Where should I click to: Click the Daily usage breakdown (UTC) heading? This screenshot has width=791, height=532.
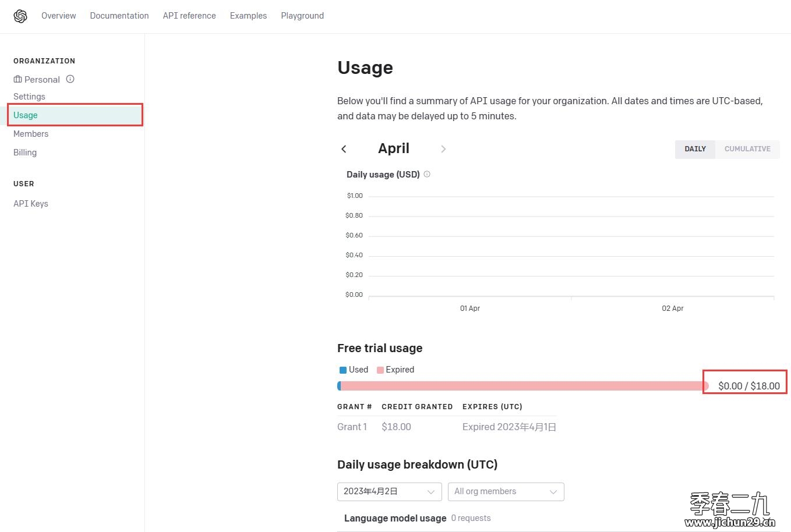[x=417, y=464]
